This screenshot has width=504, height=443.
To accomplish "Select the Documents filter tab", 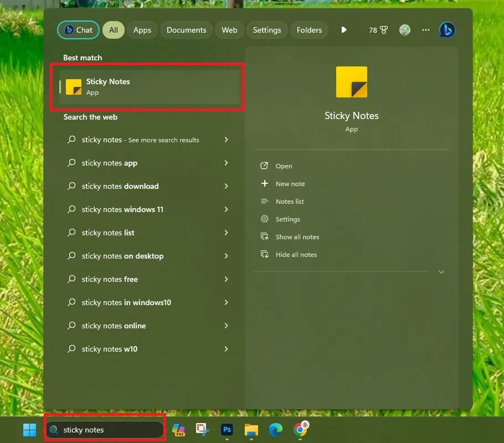I will (186, 30).
